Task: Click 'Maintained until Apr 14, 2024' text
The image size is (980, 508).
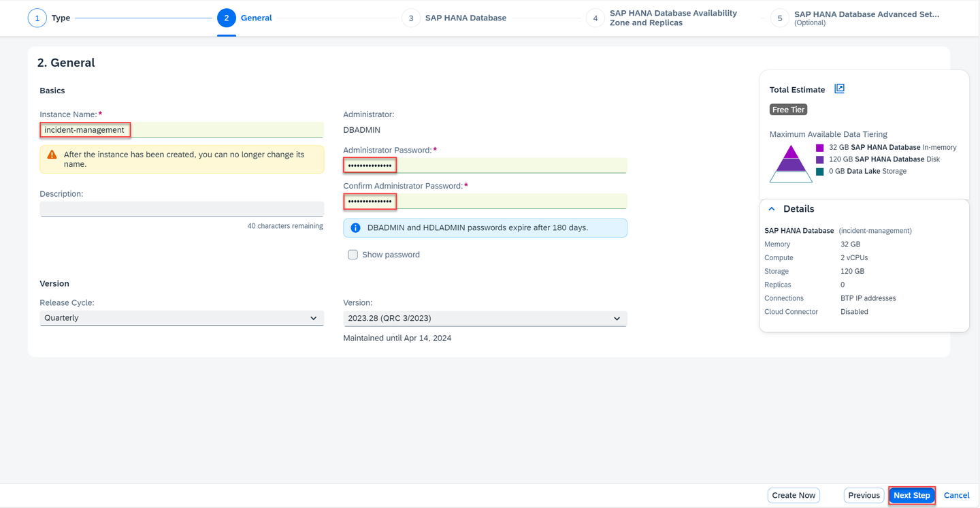Action: (x=397, y=338)
